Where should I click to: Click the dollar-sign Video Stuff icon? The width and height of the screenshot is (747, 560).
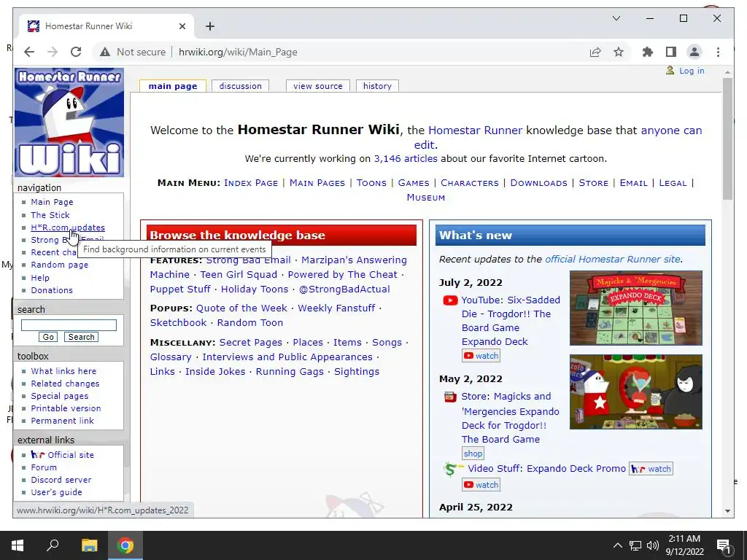452,470
